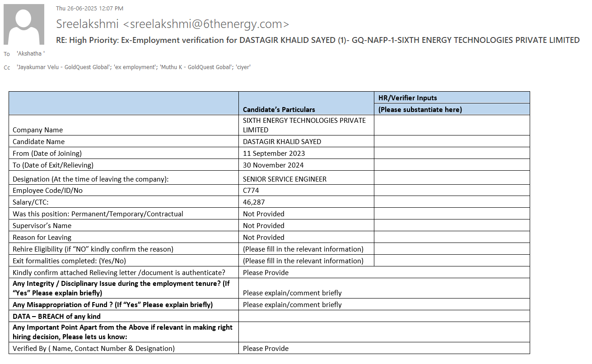Select the 'DASTAGIR KHALID SAYED' table cell value
The width and height of the screenshot is (592, 364).
pyautogui.click(x=282, y=142)
